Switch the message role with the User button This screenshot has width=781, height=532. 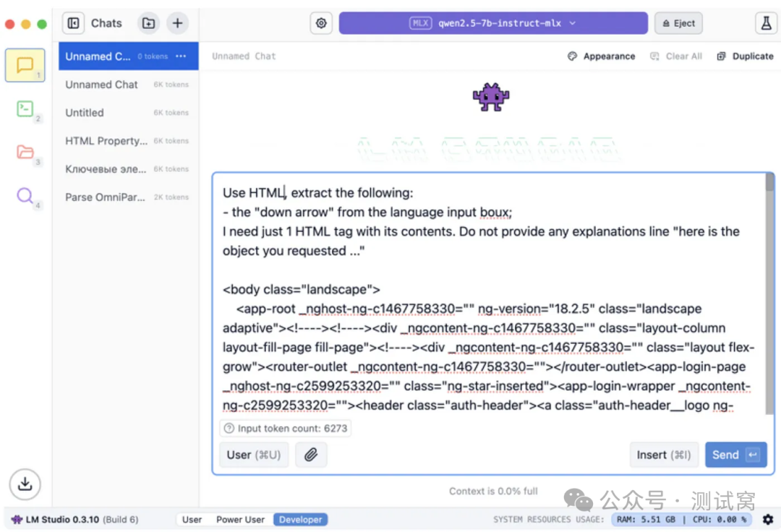[254, 455]
